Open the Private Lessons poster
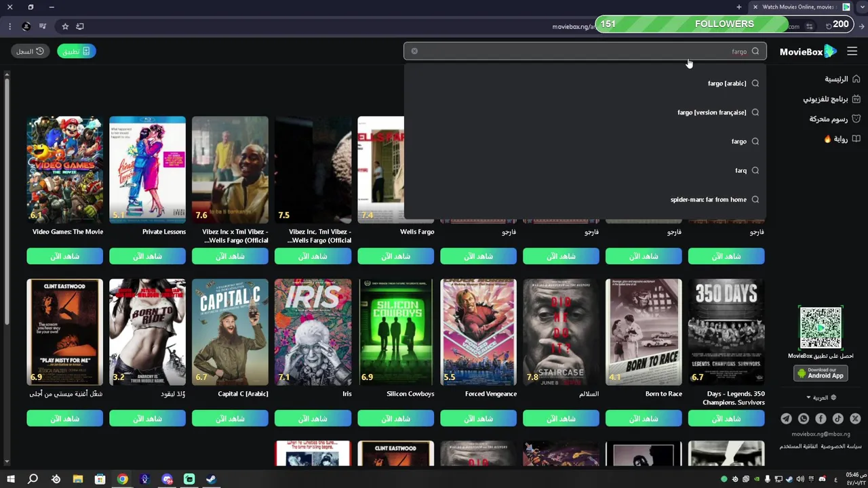 pos(147,169)
